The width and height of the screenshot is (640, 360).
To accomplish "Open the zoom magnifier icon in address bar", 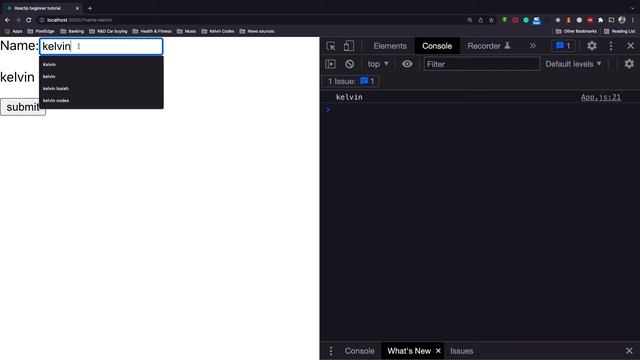I will pyautogui.click(x=470, y=20).
